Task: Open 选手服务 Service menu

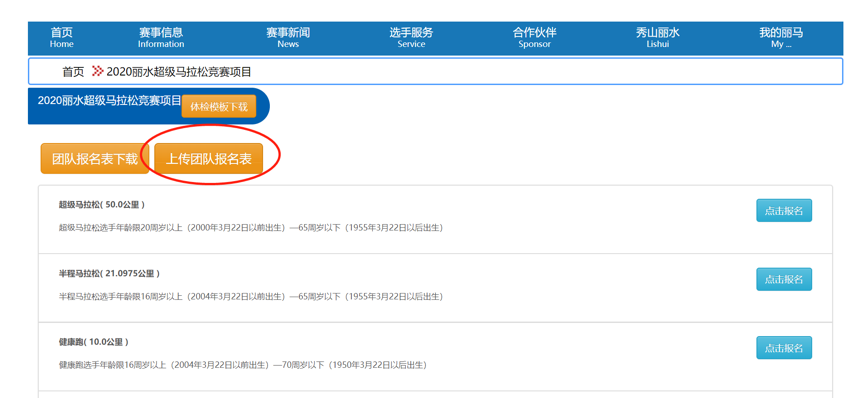Action: pos(411,38)
